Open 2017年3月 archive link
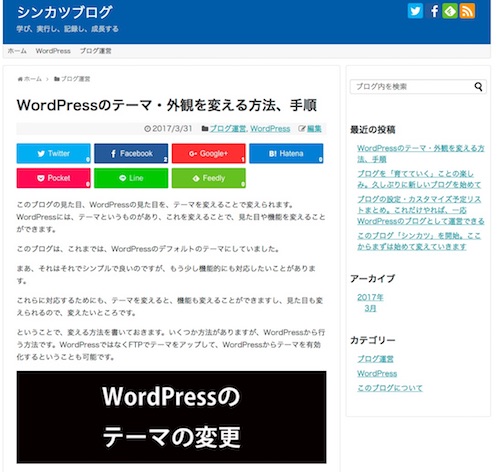Screen dimensions: 500x472 [x=370, y=303]
